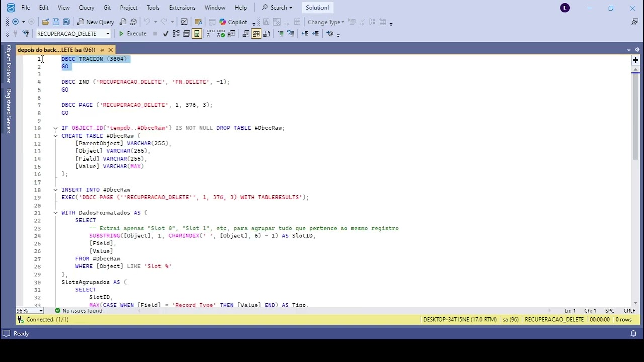The image size is (644, 362).
Task: Click the Change Connection plug icon
Action: [25, 34]
